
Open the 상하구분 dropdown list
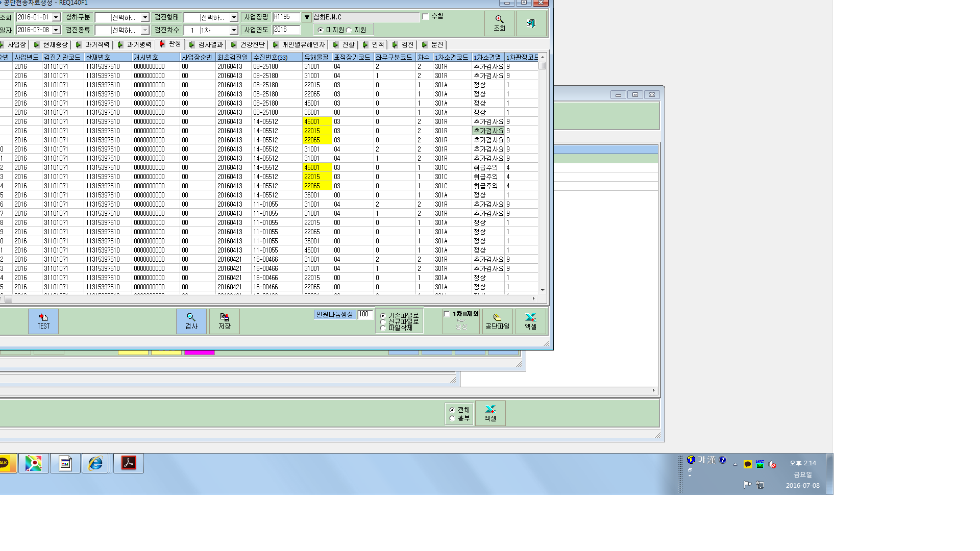145,17
